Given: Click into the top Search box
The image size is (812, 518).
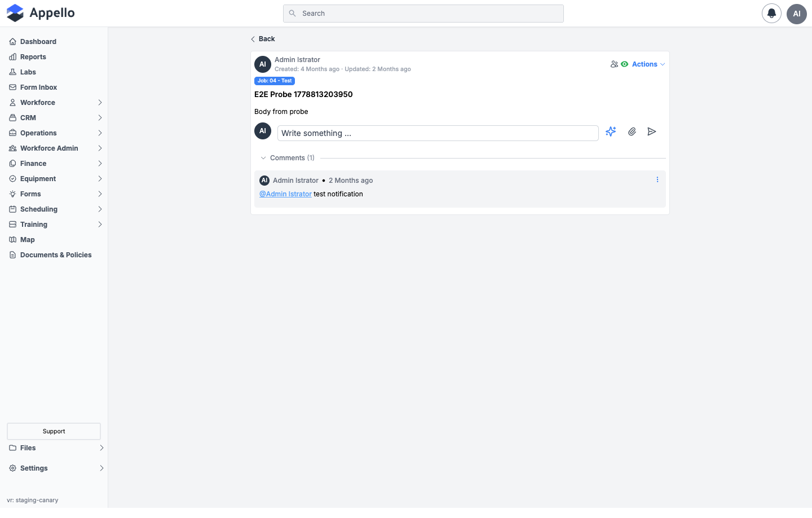Looking at the screenshot, I should (423, 14).
